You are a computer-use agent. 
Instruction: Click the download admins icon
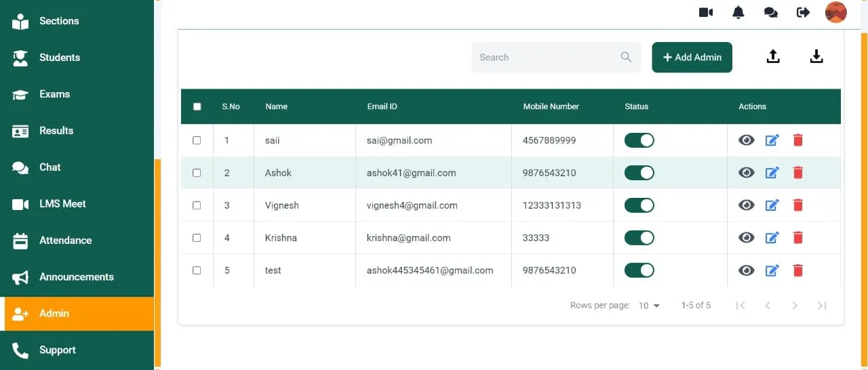(x=816, y=57)
